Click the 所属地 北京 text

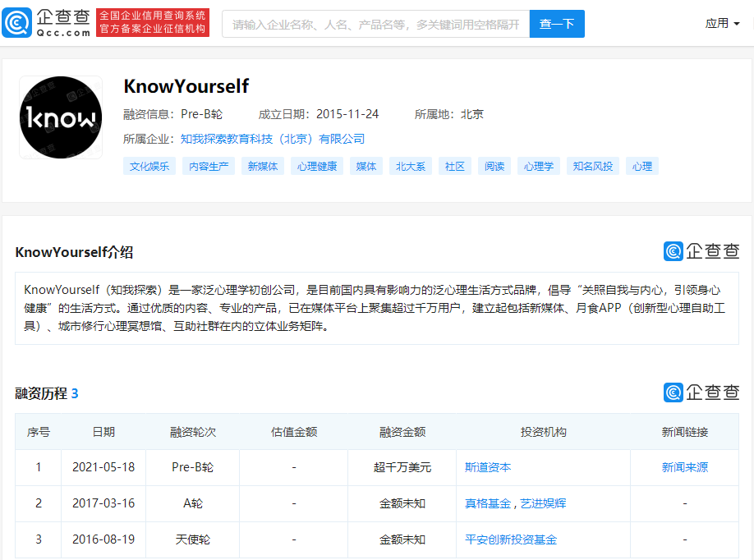(x=449, y=114)
